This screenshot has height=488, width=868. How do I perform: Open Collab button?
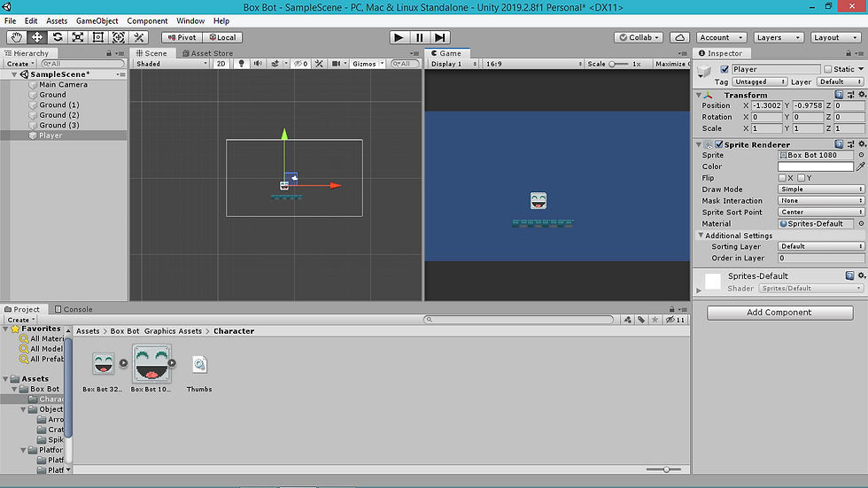639,37
